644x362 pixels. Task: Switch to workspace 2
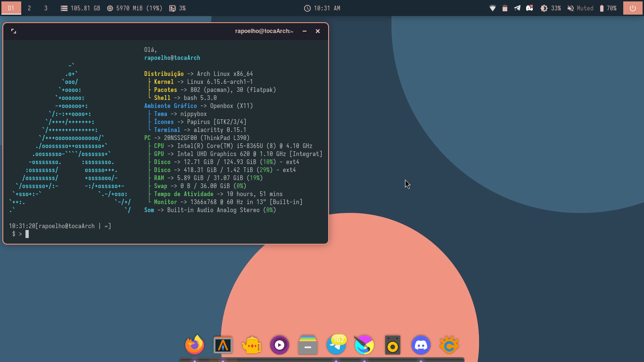[29, 8]
